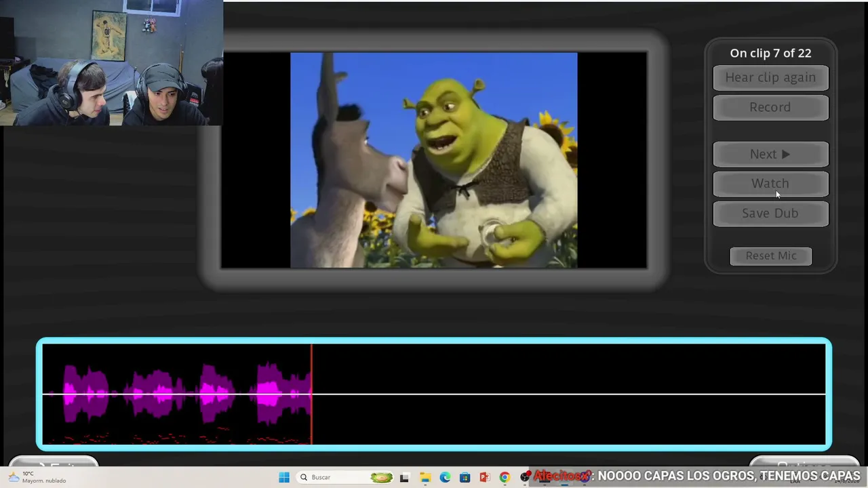The image size is (868, 488).
Task: Open File Explorer from the taskbar
Action: 425,477
